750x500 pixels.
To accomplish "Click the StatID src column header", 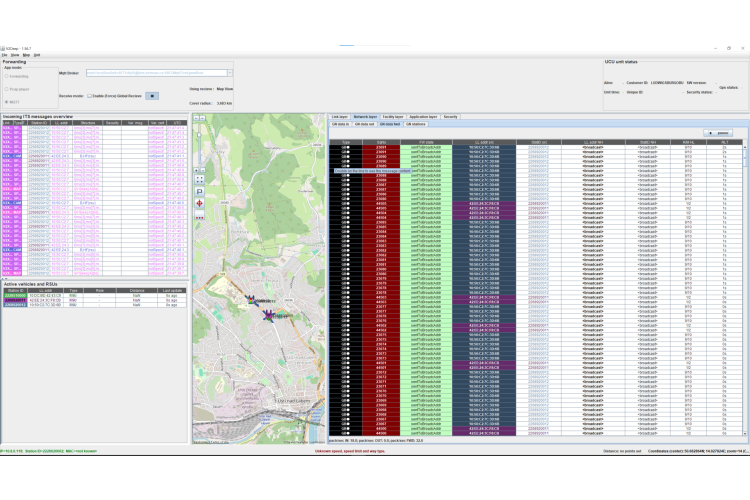I will coord(539,142).
